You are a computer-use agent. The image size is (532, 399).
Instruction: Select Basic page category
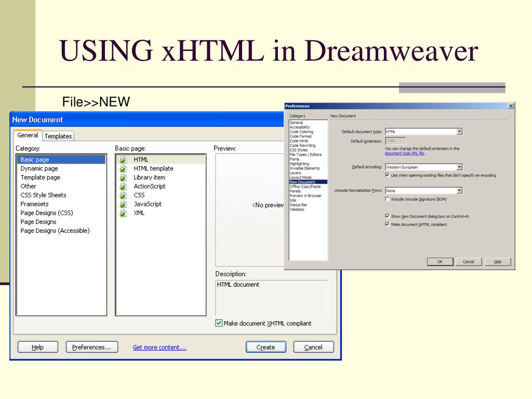pyautogui.click(x=61, y=159)
